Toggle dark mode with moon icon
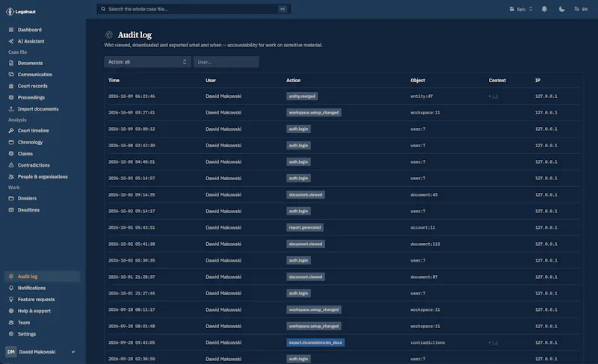Image resolution: width=598 pixels, height=364 pixels. coord(562,9)
